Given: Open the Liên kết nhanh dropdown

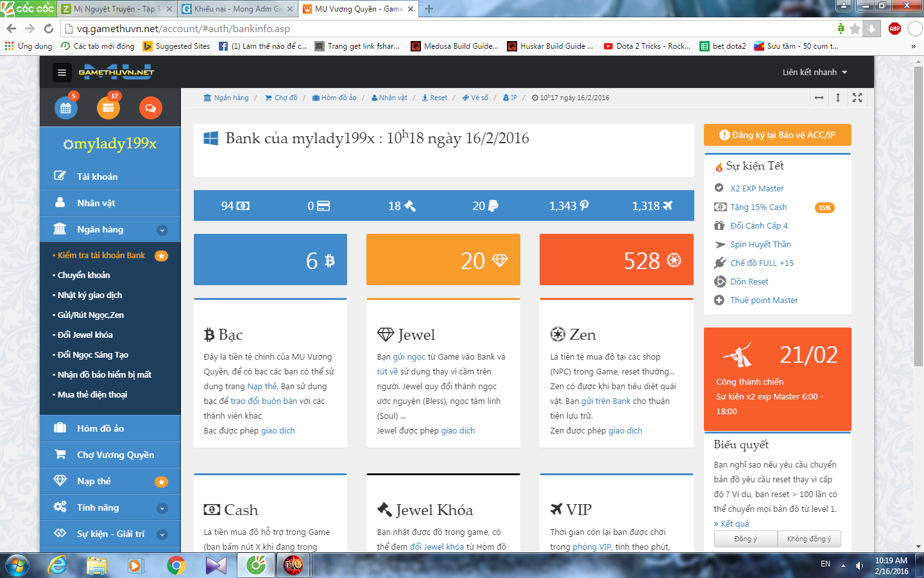Looking at the screenshot, I should [814, 72].
